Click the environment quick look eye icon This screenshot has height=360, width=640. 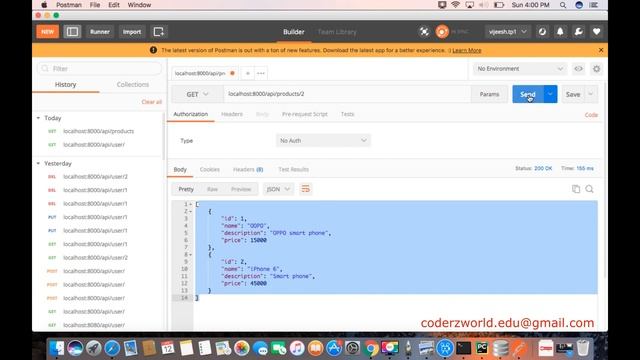click(x=578, y=69)
